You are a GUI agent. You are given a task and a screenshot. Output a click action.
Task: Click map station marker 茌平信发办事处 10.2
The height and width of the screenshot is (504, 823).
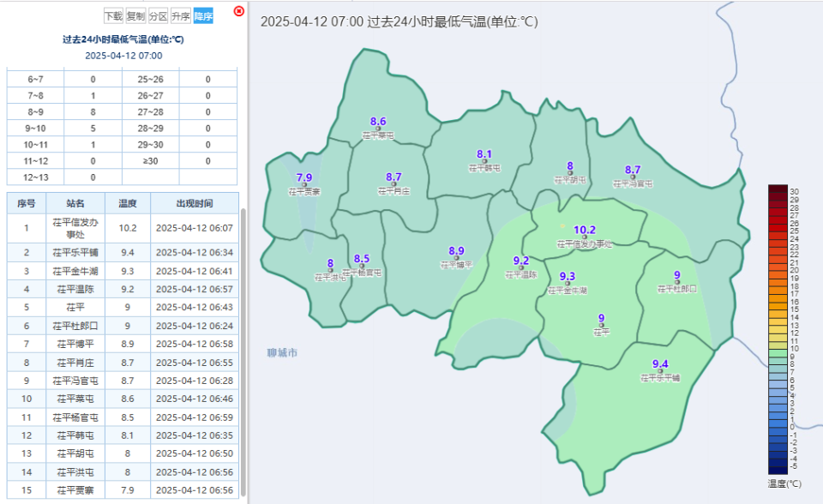pos(585,237)
